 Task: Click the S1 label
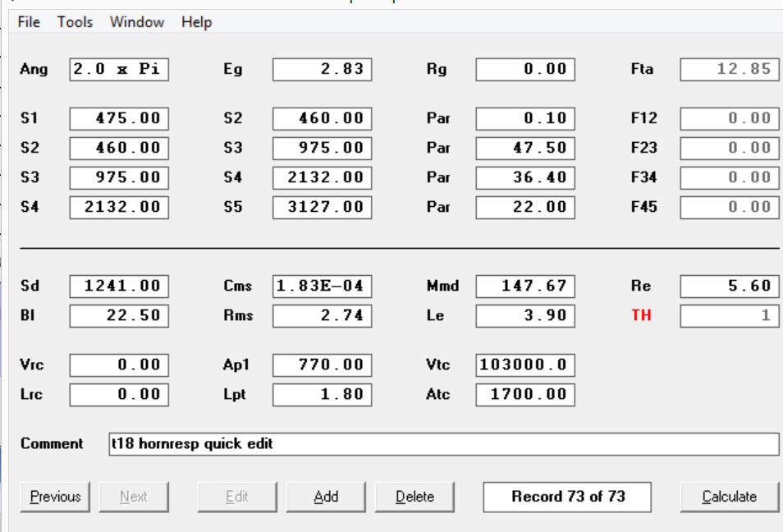click(29, 119)
